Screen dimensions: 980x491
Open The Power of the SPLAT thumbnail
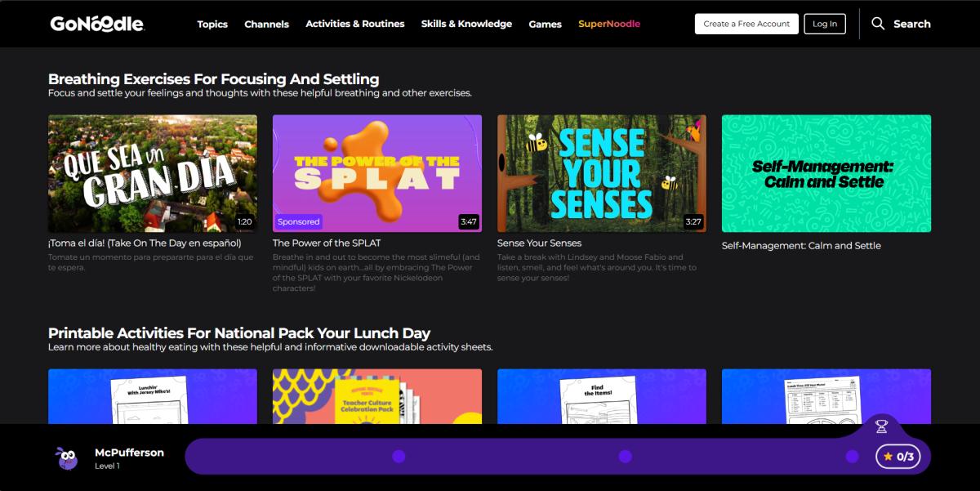[x=377, y=173]
